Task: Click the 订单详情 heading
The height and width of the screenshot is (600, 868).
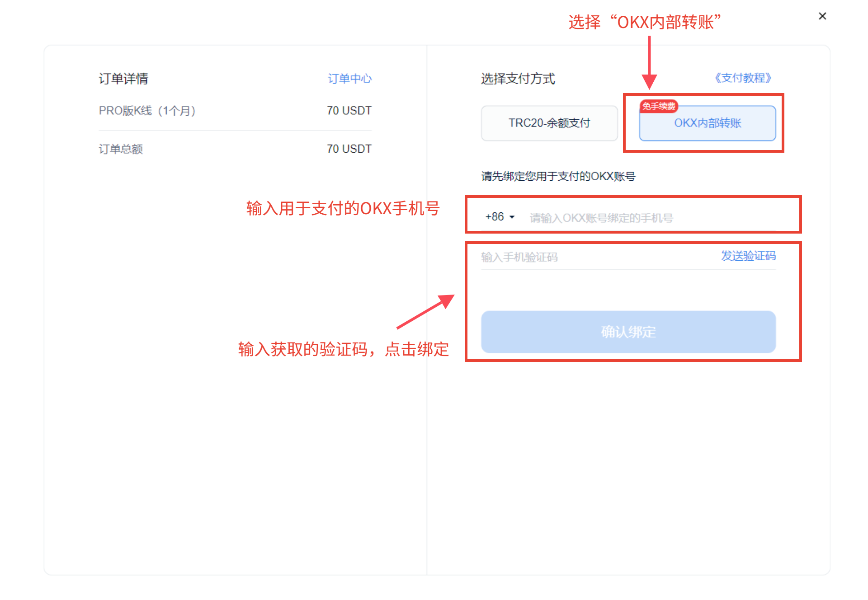Action: tap(123, 79)
